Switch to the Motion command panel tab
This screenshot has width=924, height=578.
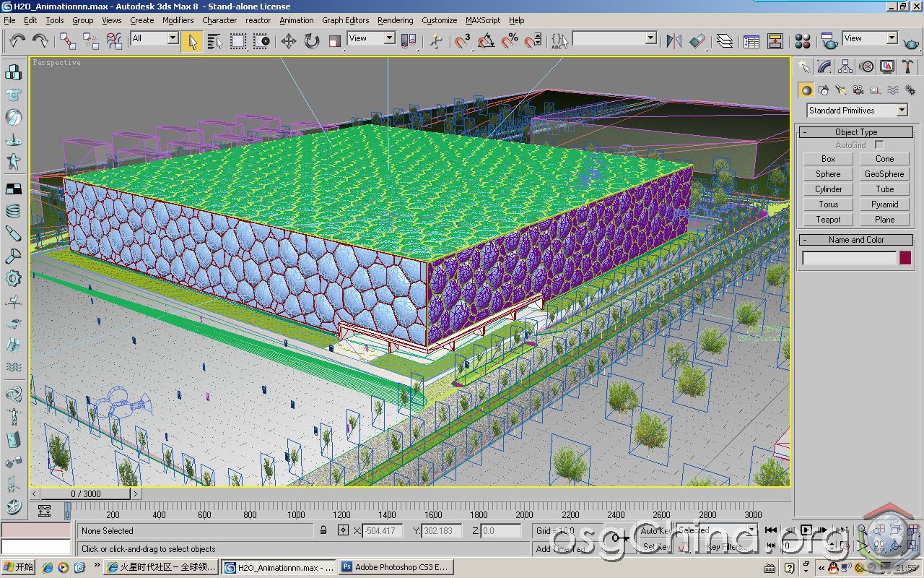[867, 67]
